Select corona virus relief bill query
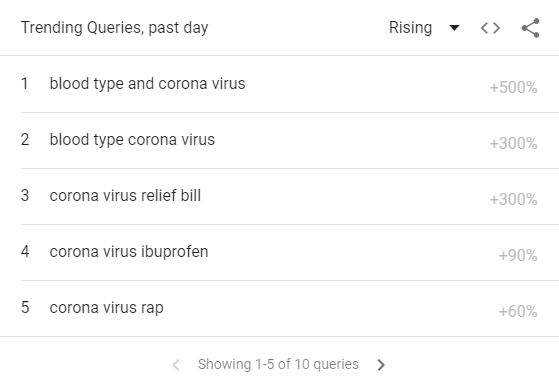Screen dimensions: 559x387 click(x=125, y=196)
